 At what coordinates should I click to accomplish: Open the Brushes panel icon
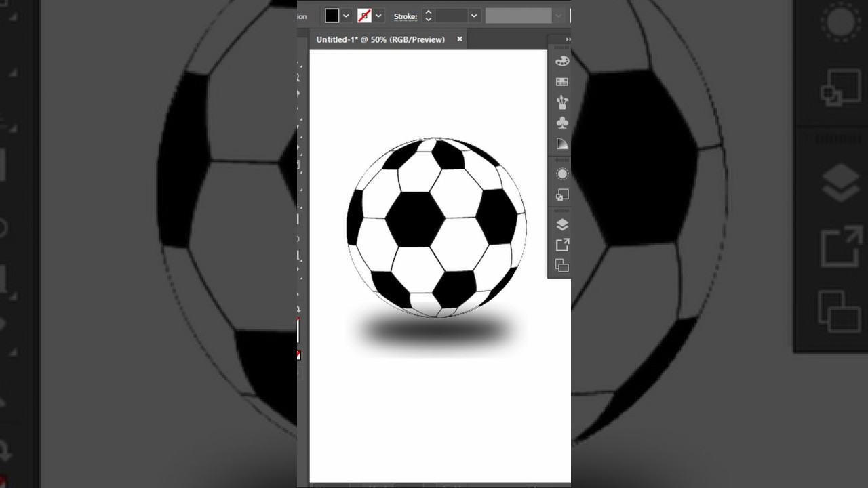pyautogui.click(x=562, y=102)
